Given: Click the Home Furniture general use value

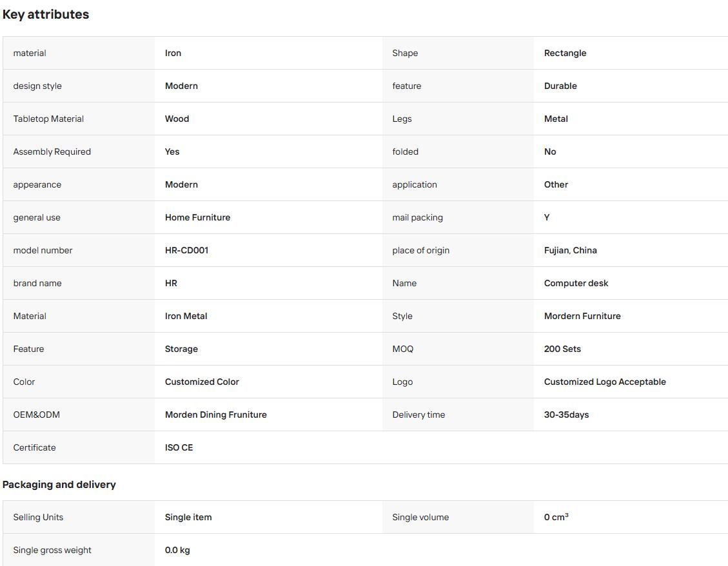Looking at the screenshot, I should click(197, 217).
